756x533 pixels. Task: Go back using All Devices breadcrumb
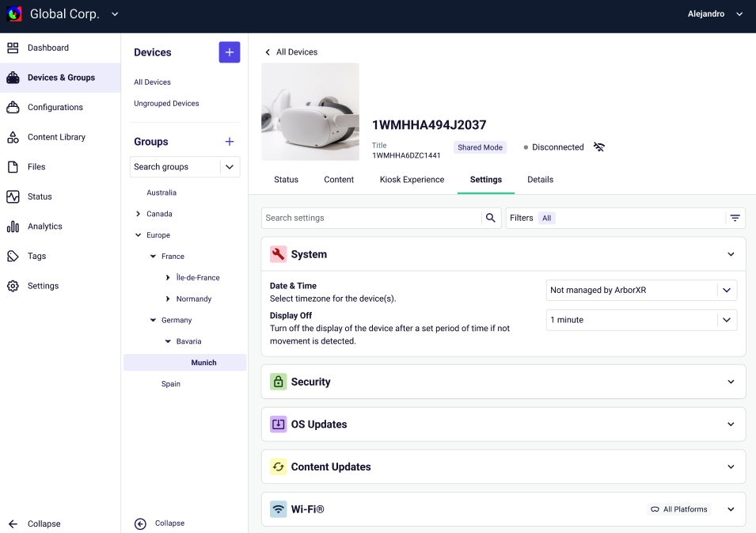click(x=291, y=52)
